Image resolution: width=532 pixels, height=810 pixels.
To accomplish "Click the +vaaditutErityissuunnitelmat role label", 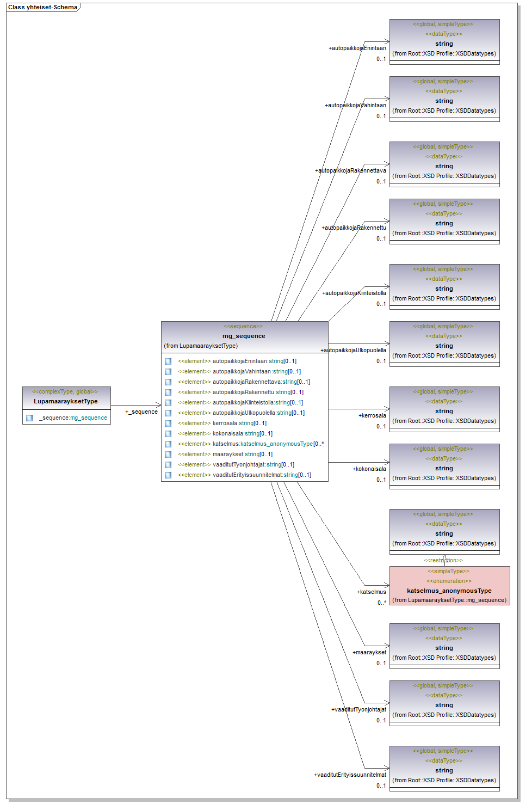I will coord(350,775).
